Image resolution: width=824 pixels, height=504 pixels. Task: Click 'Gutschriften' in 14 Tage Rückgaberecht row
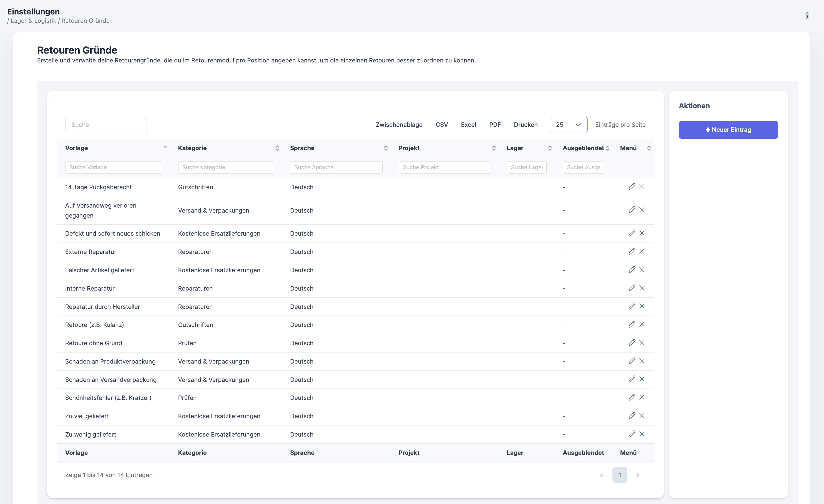point(196,187)
